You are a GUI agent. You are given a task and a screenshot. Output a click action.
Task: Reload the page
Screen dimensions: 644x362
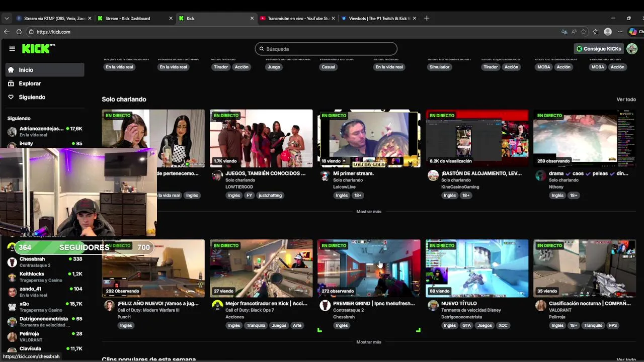point(19,32)
